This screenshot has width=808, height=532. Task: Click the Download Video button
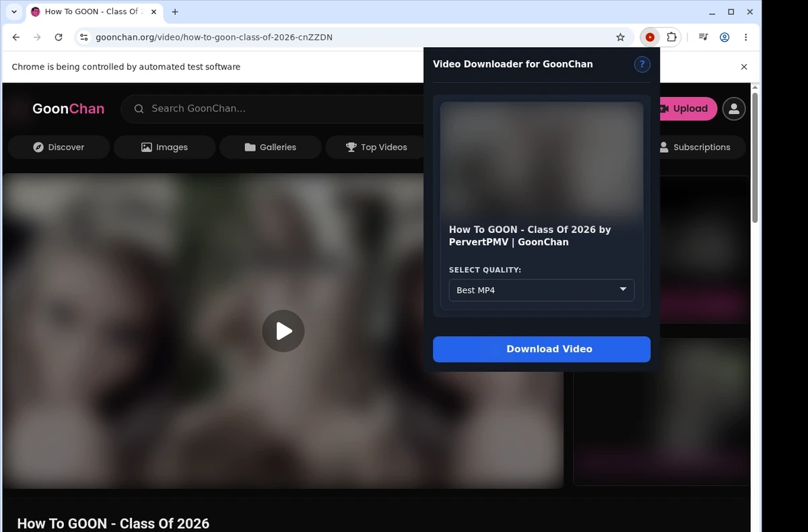541,349
